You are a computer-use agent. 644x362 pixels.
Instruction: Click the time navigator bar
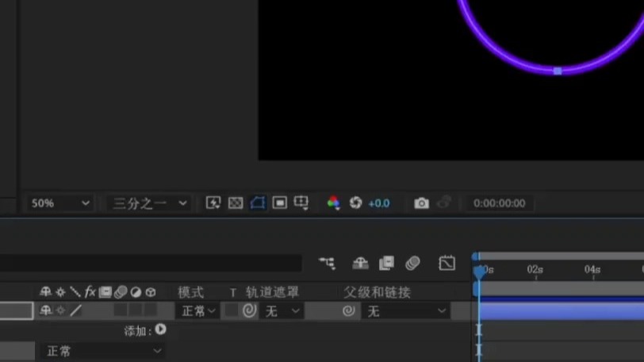coord(561,256)
